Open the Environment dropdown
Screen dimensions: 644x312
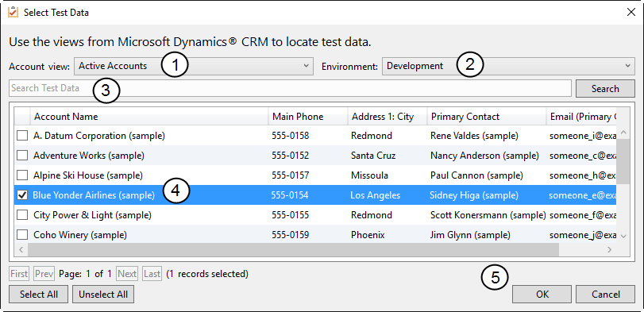click(x=508, y=66)
